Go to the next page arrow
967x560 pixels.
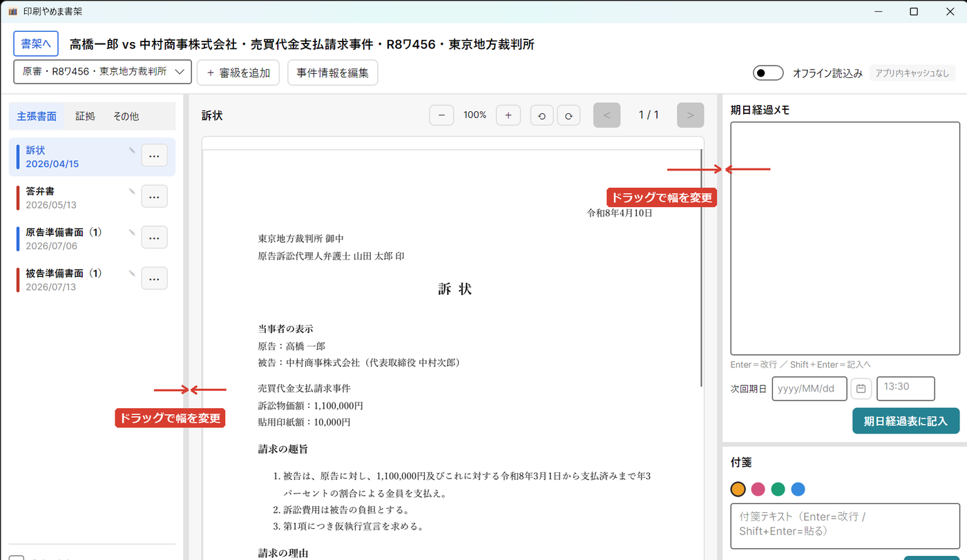coord(690,115)
